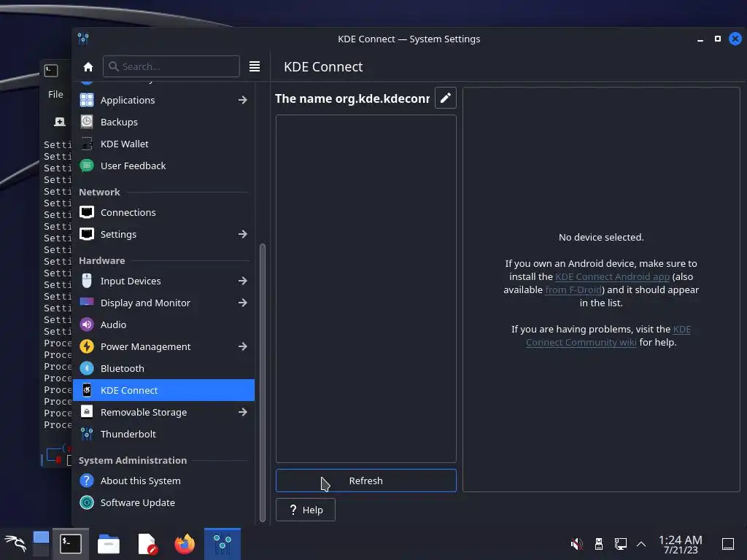Expand the Removable Storage arrow
Image resolution: width=747 pixels, height=560 pixels.
[x=242, y=413]
